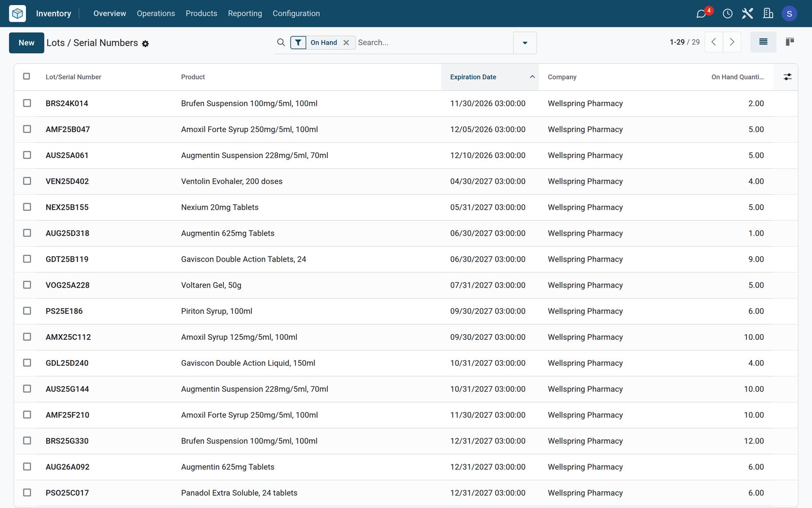Screen dimensions: 812x508
Task: Switch to list view
Action: coord(763,42)
